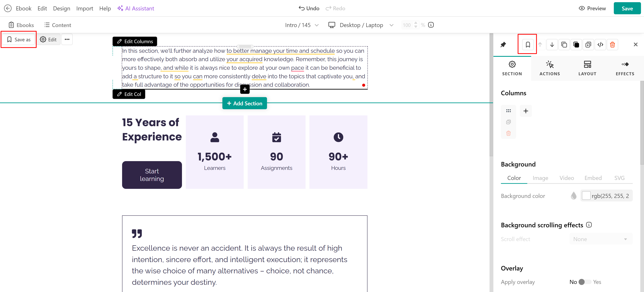The height and width of the screenshot is (292, 644).
Task: Open the code editor icon
Action: point(600,45)
